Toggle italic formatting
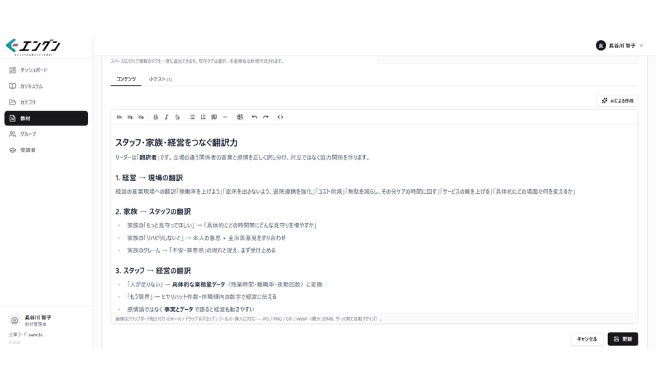The height and width of the screenshot is (385, 656). click(x=167, y=117)
